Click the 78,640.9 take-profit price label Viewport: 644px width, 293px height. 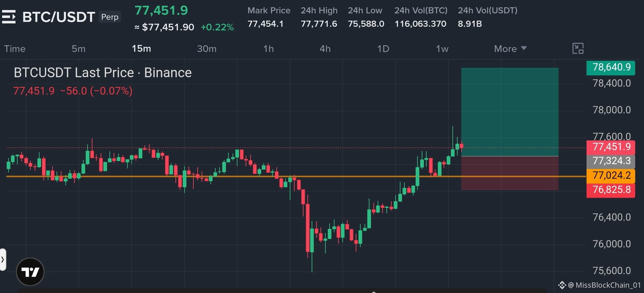[x=611, y=67]
